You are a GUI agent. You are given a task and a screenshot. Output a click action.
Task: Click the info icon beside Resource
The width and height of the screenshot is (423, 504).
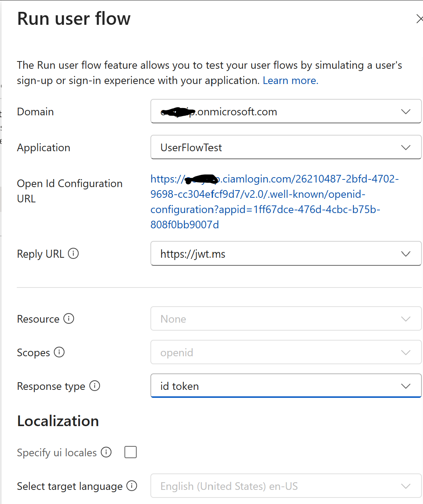click(69, 318)
